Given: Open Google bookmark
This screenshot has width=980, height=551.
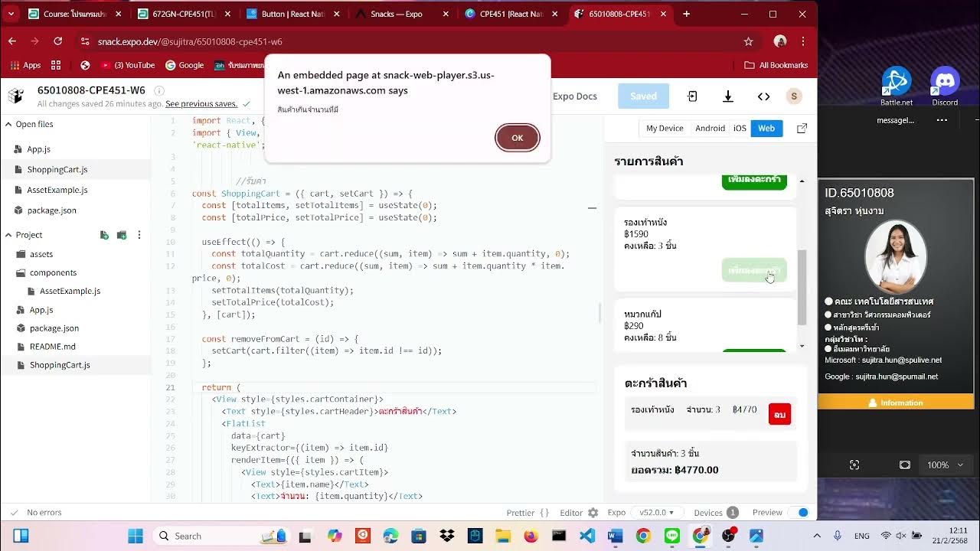Looking at the screenshot, I should pyautogui.click(x=185, y=65).
